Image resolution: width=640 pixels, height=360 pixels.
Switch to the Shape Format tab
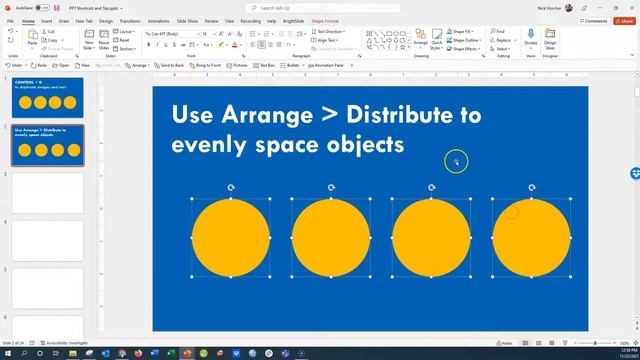(x=325, y=21)
